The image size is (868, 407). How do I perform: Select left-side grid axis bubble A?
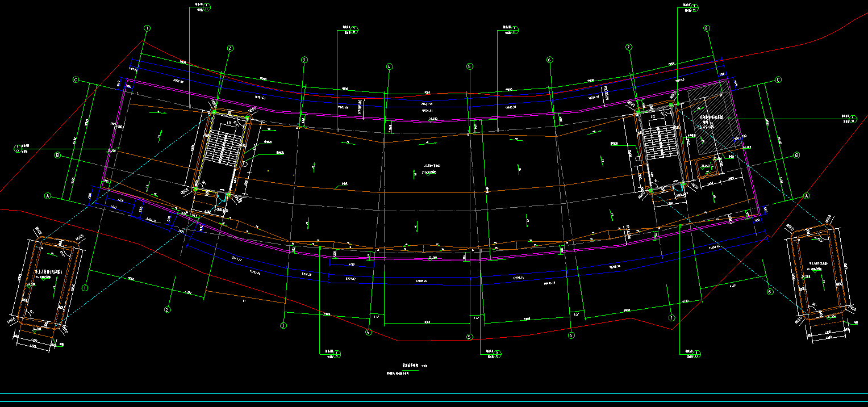coord(48,196)
